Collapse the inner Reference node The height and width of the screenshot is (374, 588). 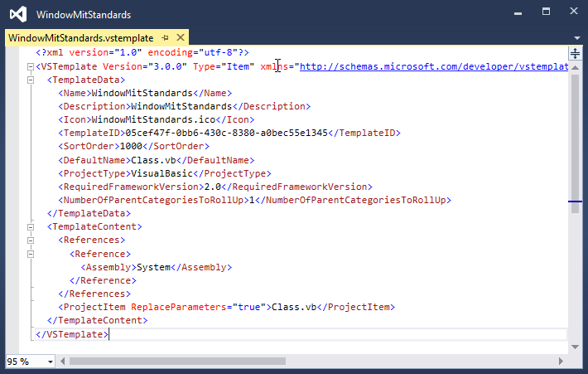[30, 254]
